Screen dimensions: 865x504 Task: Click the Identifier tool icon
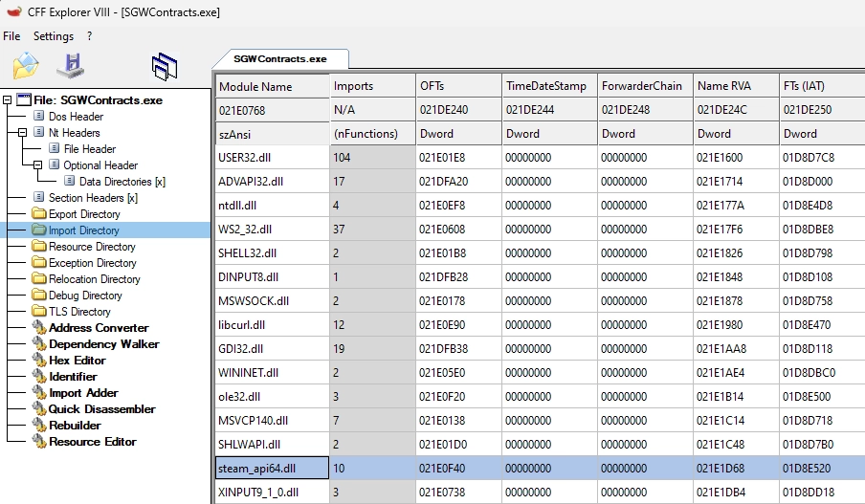pos(39,376)
